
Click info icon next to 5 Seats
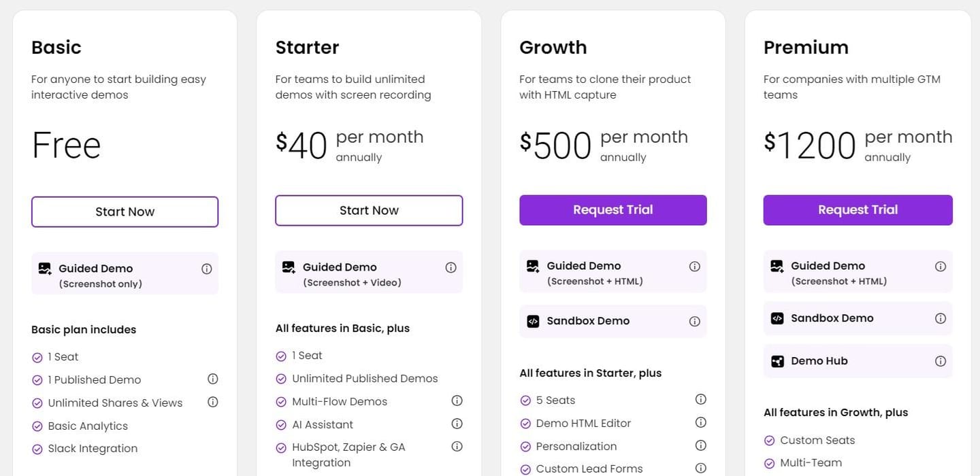pyautogui.click(x=700, y=399)
